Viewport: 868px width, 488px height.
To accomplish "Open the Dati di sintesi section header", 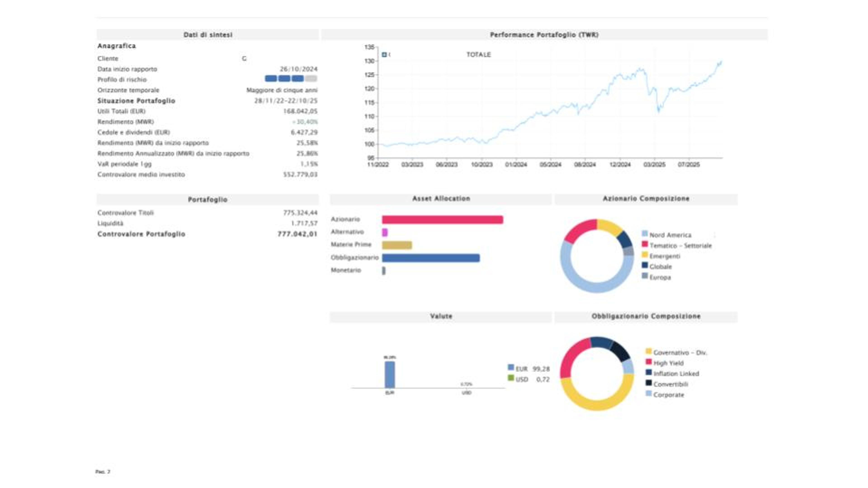I will tap(208, 35).
